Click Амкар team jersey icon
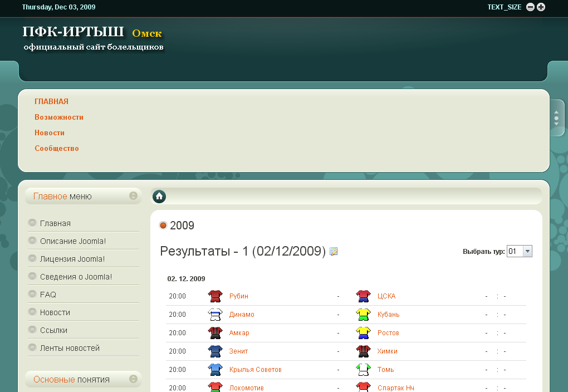Screen dimensions: 568x392 pyautogui.click(x=215, y=332)
